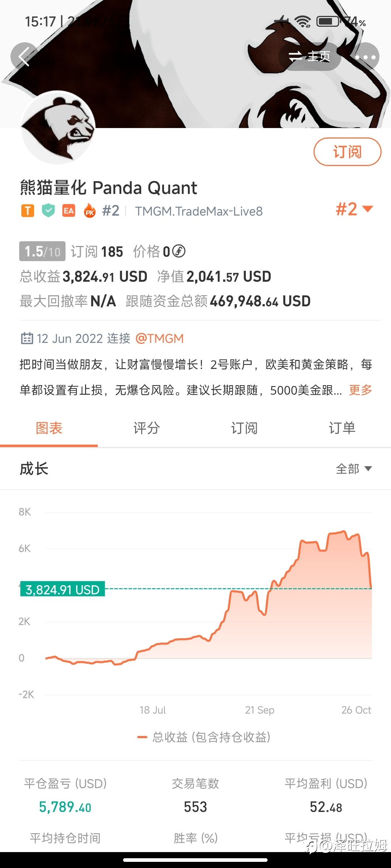Tap the back arrow icon

click(x=24, y=57)
